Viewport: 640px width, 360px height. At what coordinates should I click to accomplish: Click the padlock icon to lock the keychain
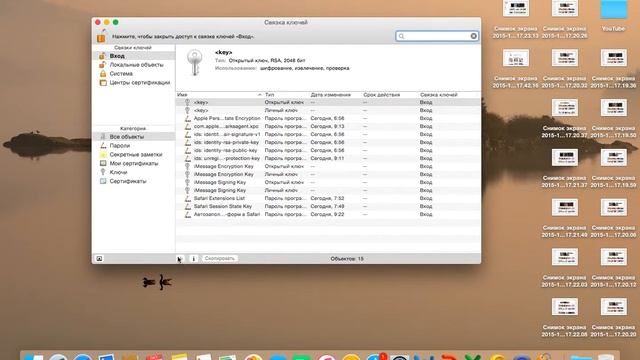click(x=101, y=37)
